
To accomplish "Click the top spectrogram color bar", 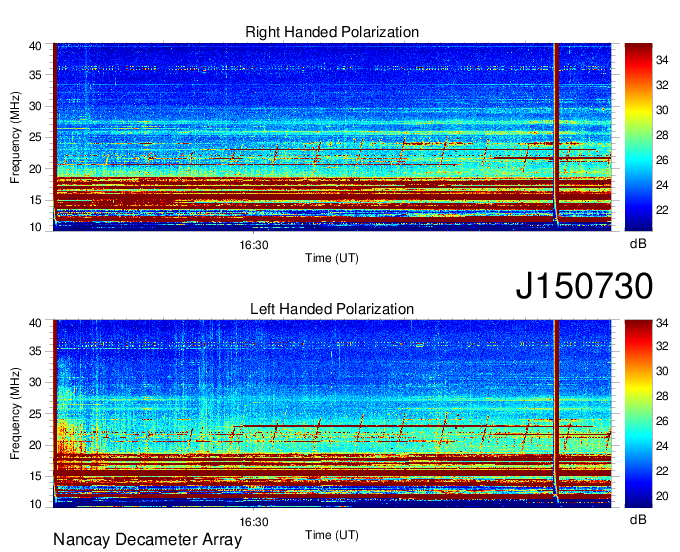I will pyautogui.click(x=638, y=137).
